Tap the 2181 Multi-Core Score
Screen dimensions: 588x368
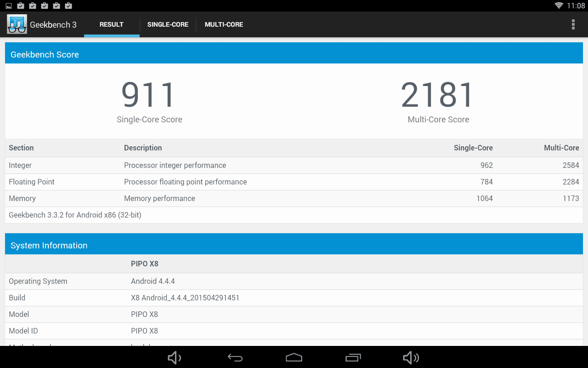pos(438,95)
